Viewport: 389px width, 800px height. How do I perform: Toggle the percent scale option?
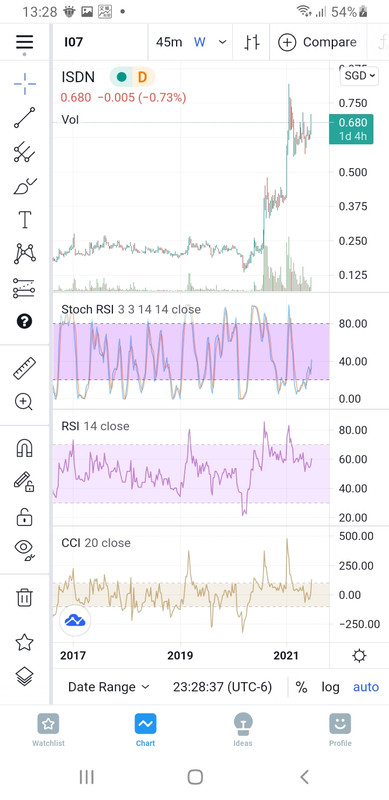(x=301, y=687)
